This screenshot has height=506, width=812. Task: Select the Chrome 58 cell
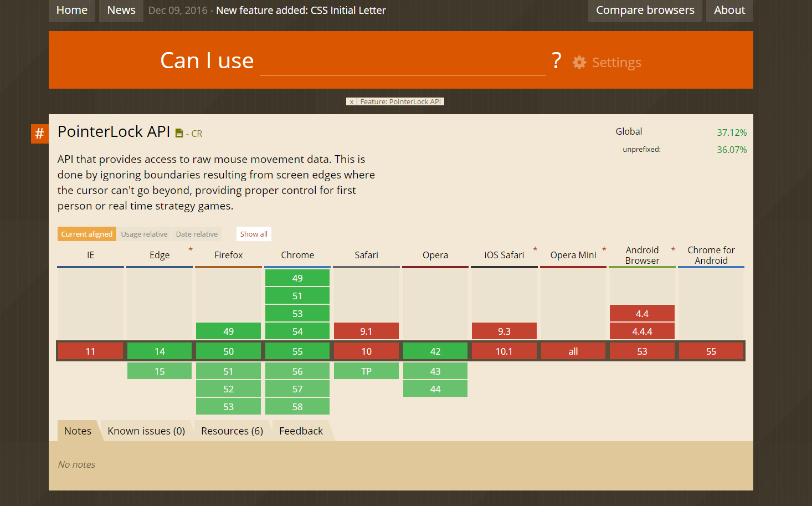297,406
